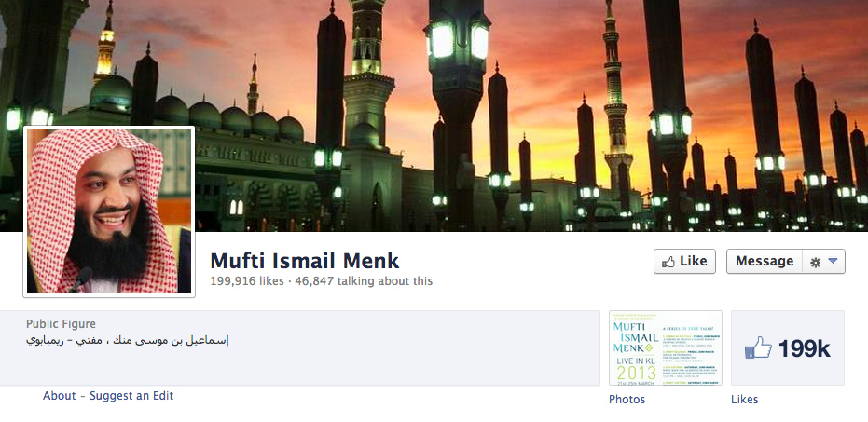This screenshot has width=868, height=422.
Task: Open the Live in KL 2013 photo thumbnail
Action: coord(666,347)
